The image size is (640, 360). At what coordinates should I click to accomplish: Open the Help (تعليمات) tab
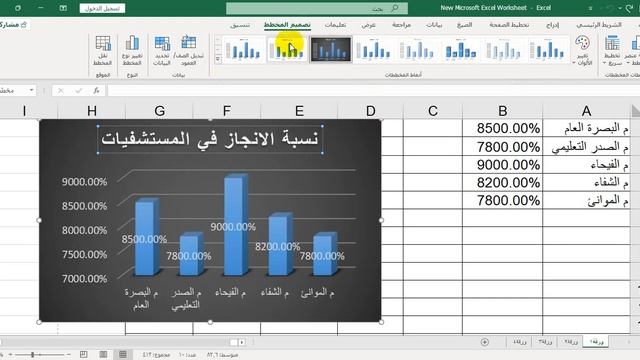(x=335, y=25)
